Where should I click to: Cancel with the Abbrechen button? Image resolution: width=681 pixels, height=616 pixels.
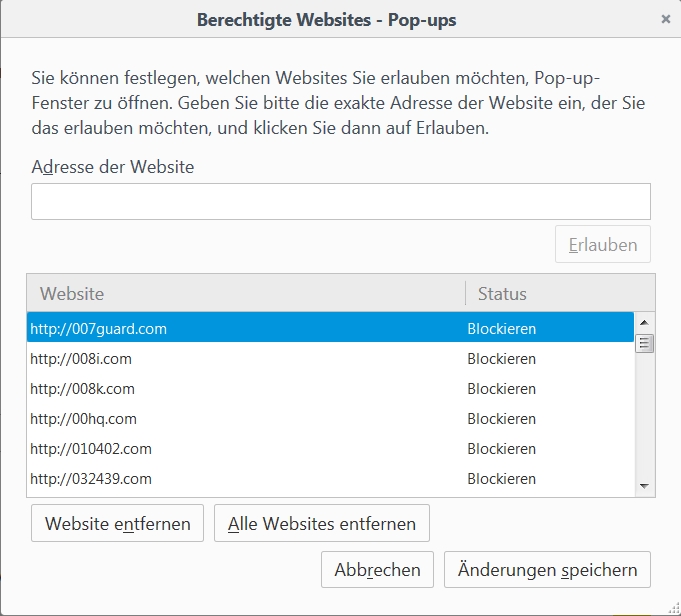(377, 570)
